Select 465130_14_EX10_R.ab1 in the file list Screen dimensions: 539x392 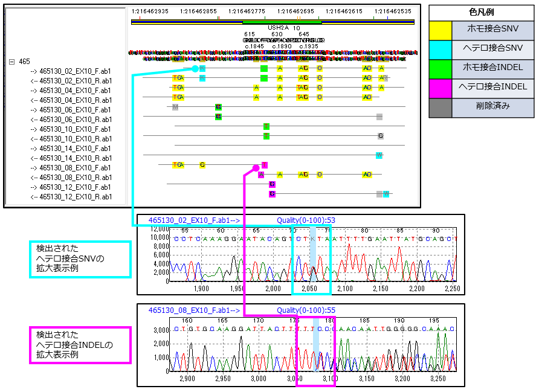(x=75, y=158)
